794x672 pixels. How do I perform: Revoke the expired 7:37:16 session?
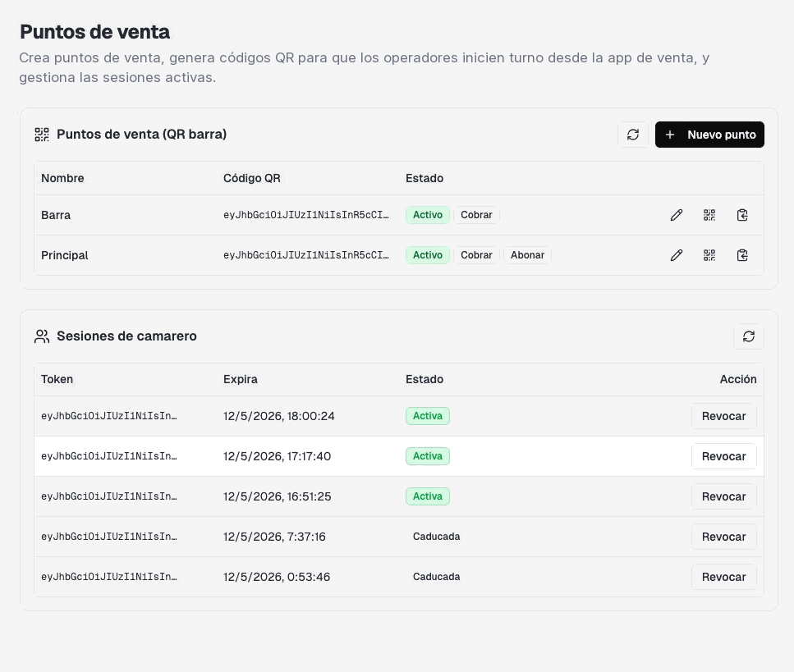pyautogui.click(x=723, y=537)
